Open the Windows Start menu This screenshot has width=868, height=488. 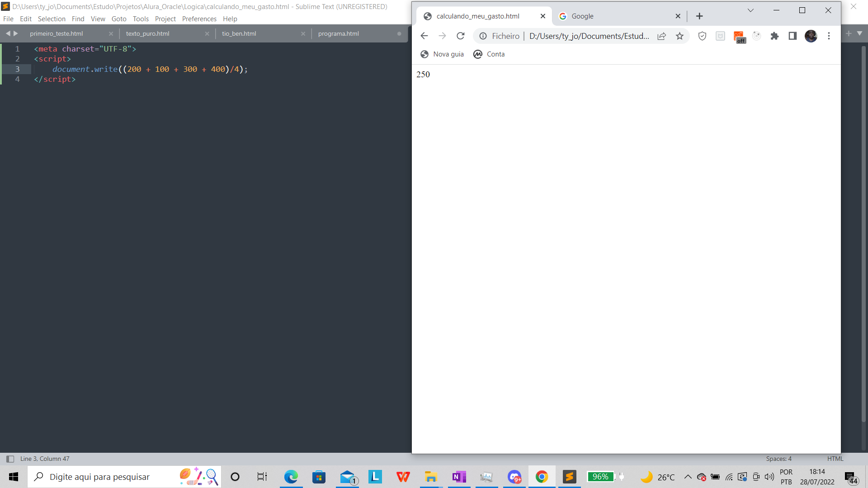pos(14,477)
